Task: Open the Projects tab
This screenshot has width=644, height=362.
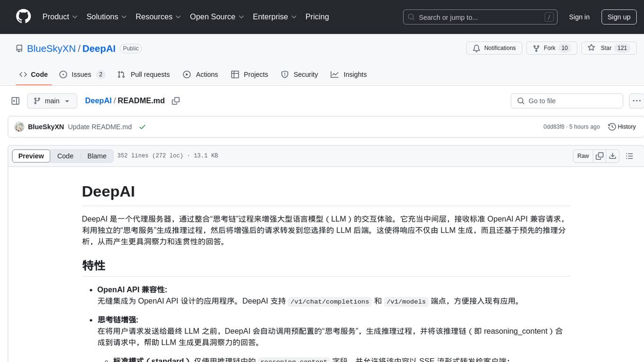Action: 250,74
